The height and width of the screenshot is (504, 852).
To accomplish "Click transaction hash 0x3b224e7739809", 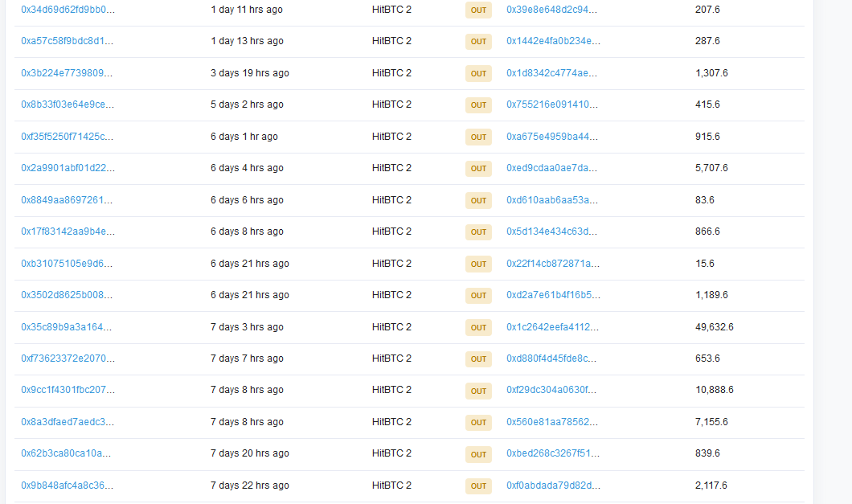I will click(67, 73).
